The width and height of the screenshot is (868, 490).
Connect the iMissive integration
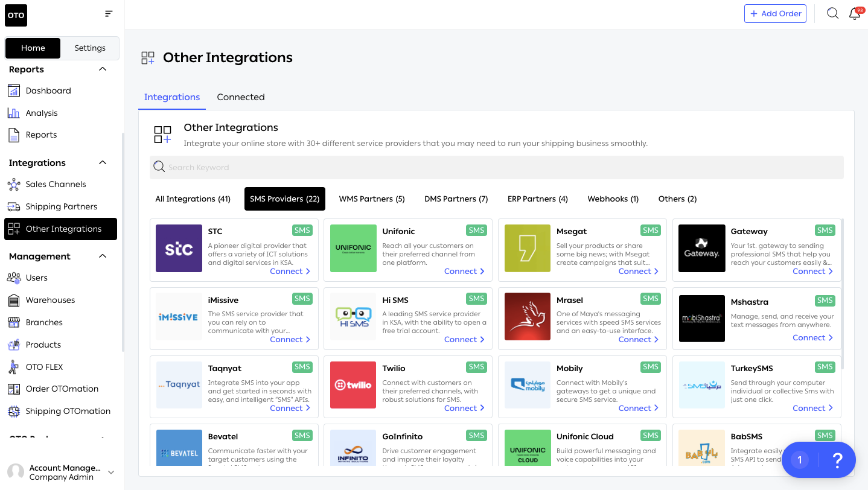point(290,340)
